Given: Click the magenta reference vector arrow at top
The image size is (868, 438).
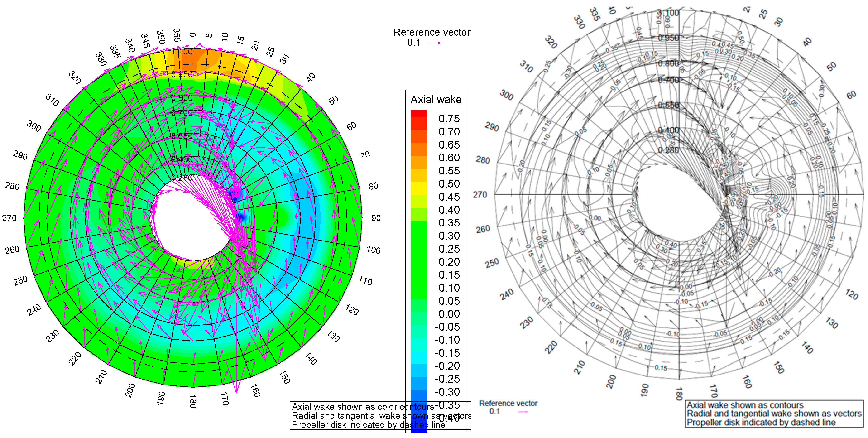Looking at the screenshot, I should coord(434,43).
